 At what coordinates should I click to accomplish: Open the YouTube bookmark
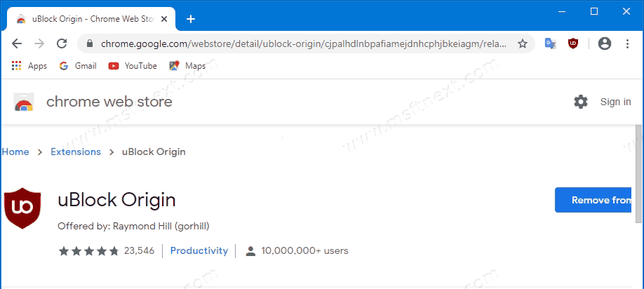tap(133, 66)
